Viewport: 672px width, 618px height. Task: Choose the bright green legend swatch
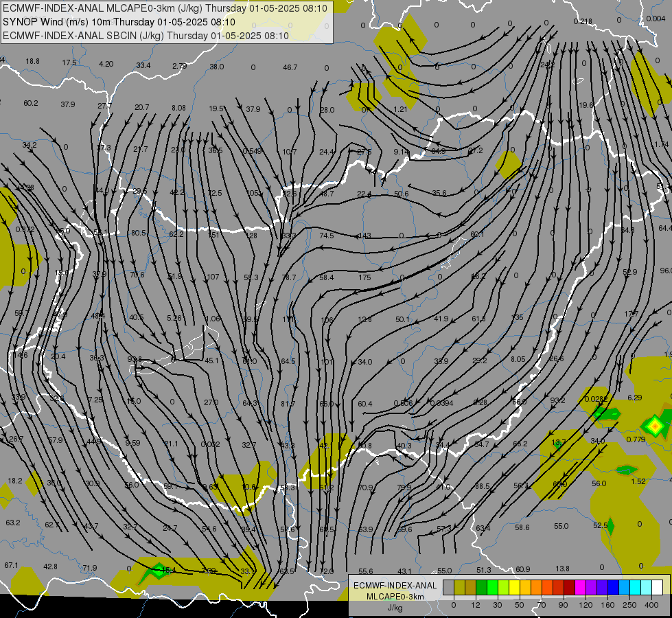tap(492, 587)
